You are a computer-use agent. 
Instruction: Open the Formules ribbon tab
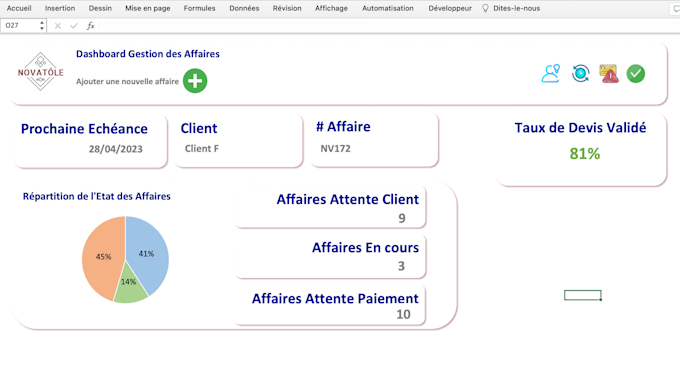(199, 8)
